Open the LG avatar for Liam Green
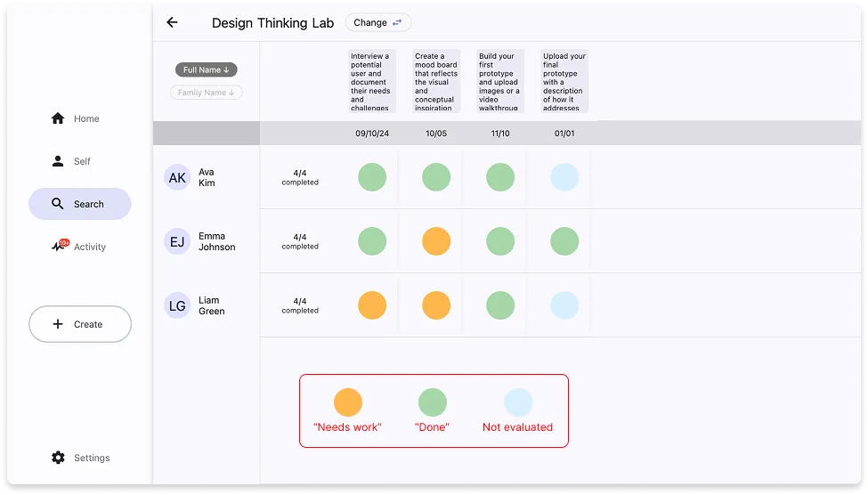This screenshot has width=868, height=495. 177,305
